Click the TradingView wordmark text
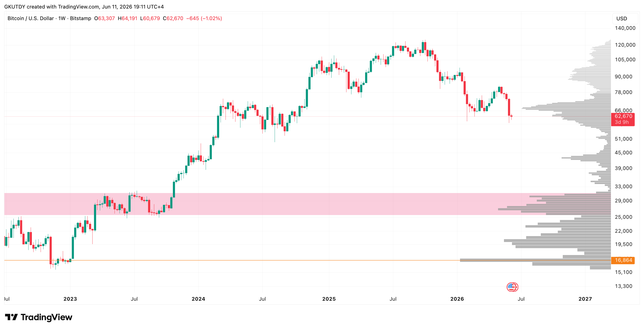The width and height of the screenshot is (644, 330). [x=47, y=317]
